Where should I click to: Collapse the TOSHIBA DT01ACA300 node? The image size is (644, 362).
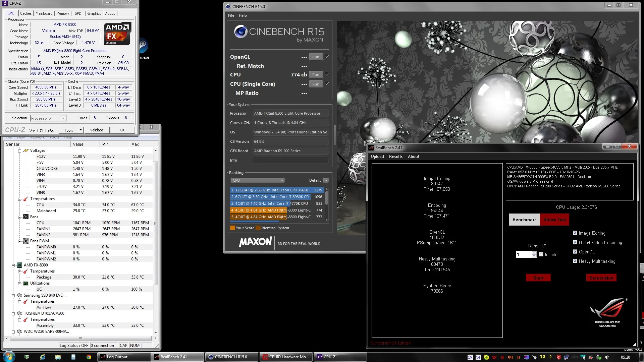click(x=13, y=314)
